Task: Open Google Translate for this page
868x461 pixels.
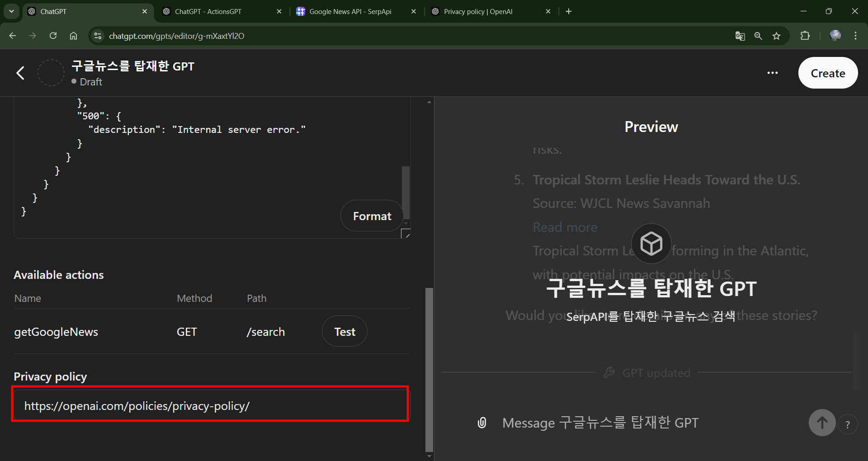Action: coord(740,36)
